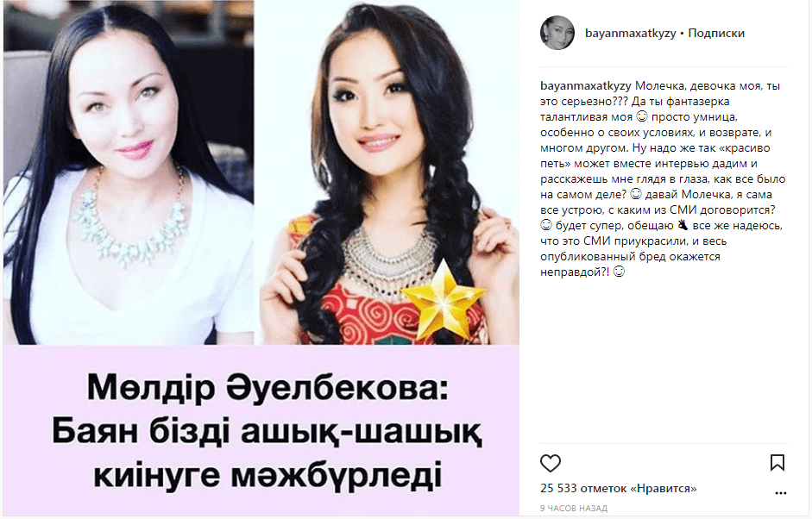Click the Мөлдір Әуелбекова headline text

[x=268, y=387]
